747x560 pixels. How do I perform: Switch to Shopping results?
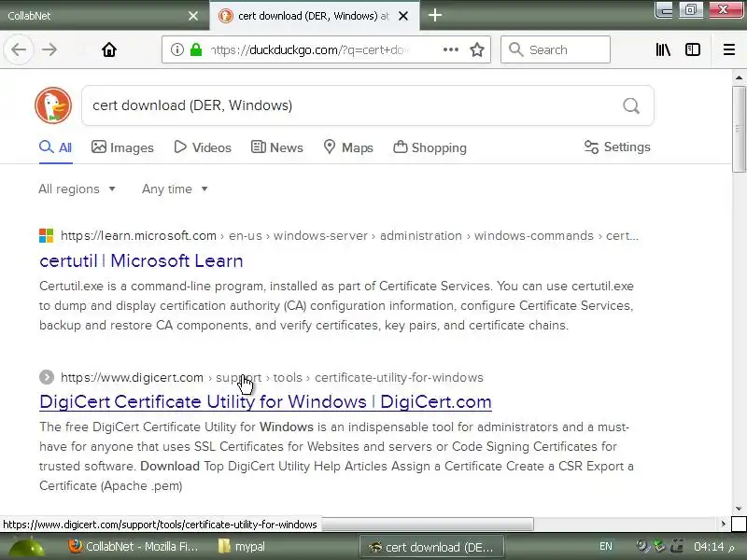coord(430,147)
